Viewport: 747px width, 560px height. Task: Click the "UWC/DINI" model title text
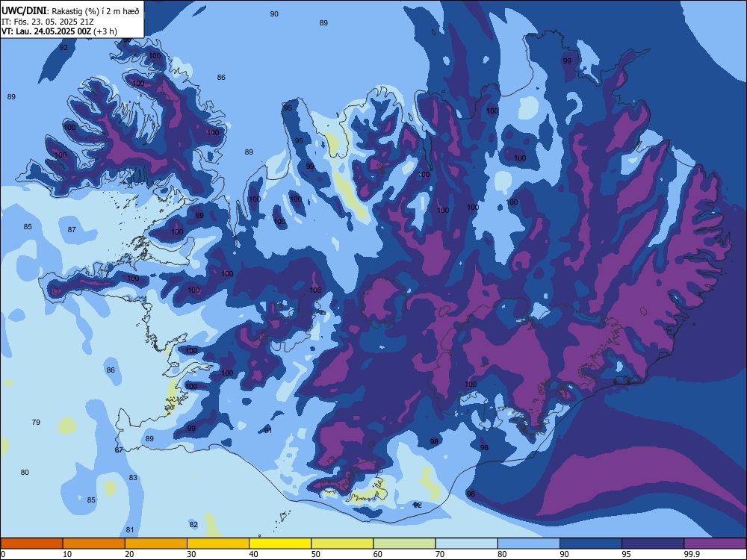point(24,10)
